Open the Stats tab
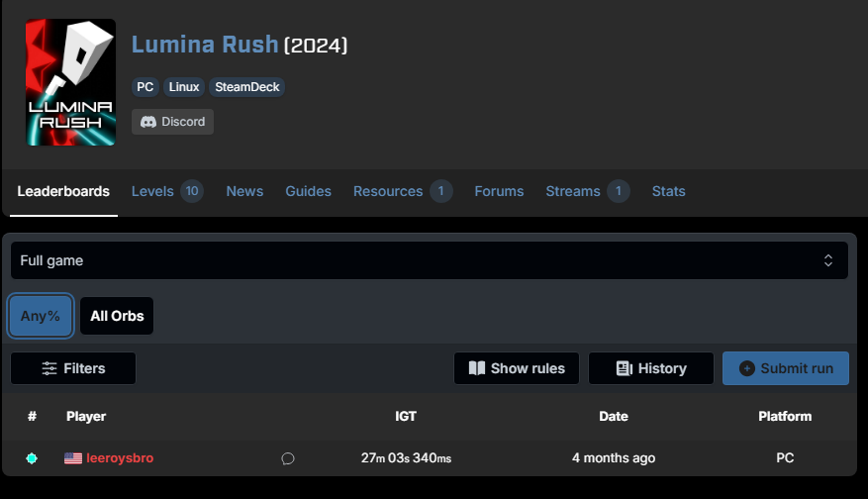Image resolution: width=868 pixels, height=499 pixels. click(669, 192)
